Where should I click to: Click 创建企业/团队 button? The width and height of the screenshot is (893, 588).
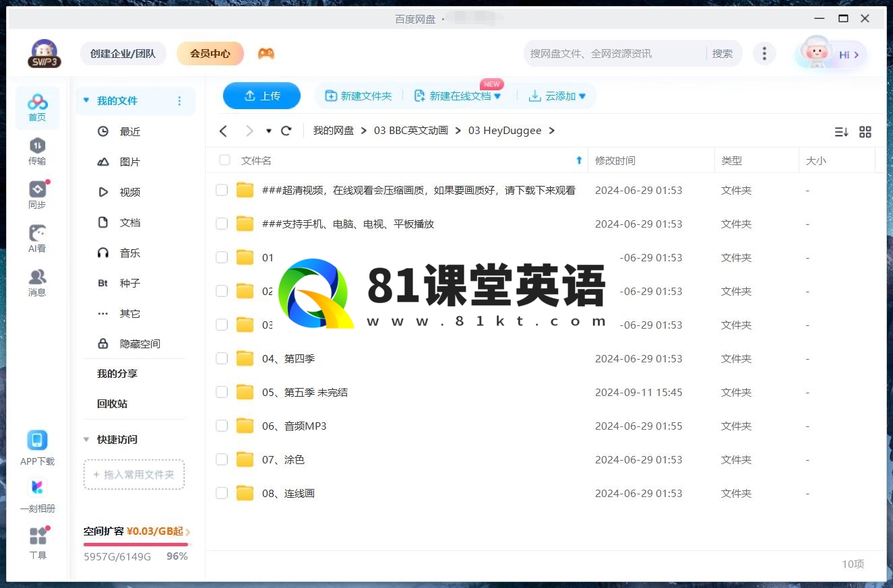coord(123,53)
